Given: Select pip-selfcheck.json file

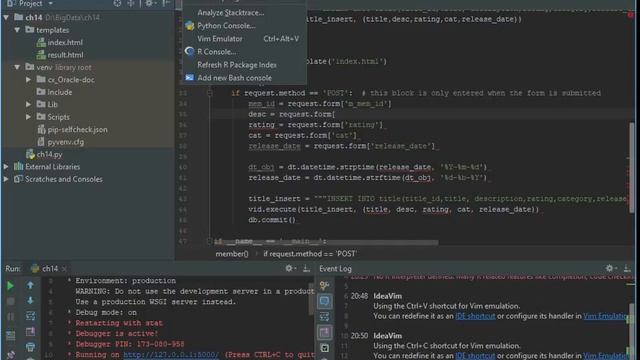Looking at the screenshot, I should coord(78,129).
